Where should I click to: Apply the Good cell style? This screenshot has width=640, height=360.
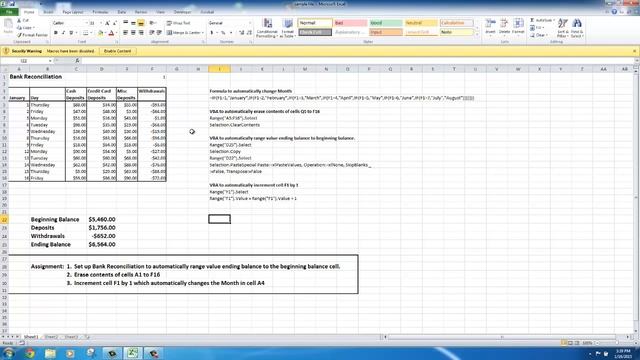[386, 23]
